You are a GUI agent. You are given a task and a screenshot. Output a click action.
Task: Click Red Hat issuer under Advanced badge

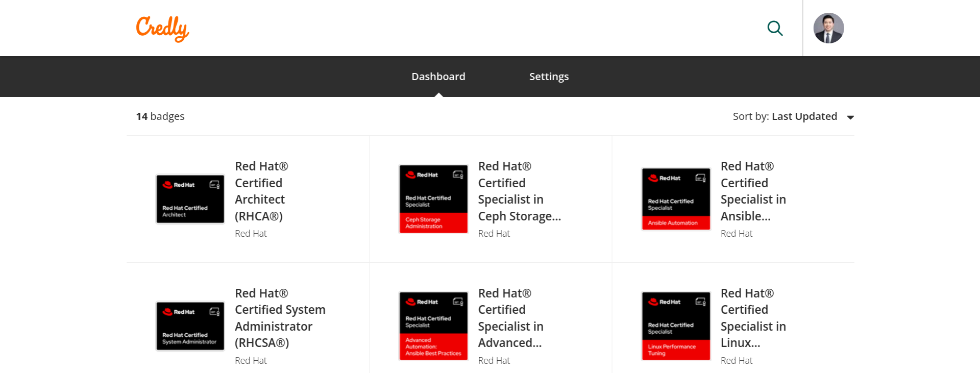click(494, 361)
